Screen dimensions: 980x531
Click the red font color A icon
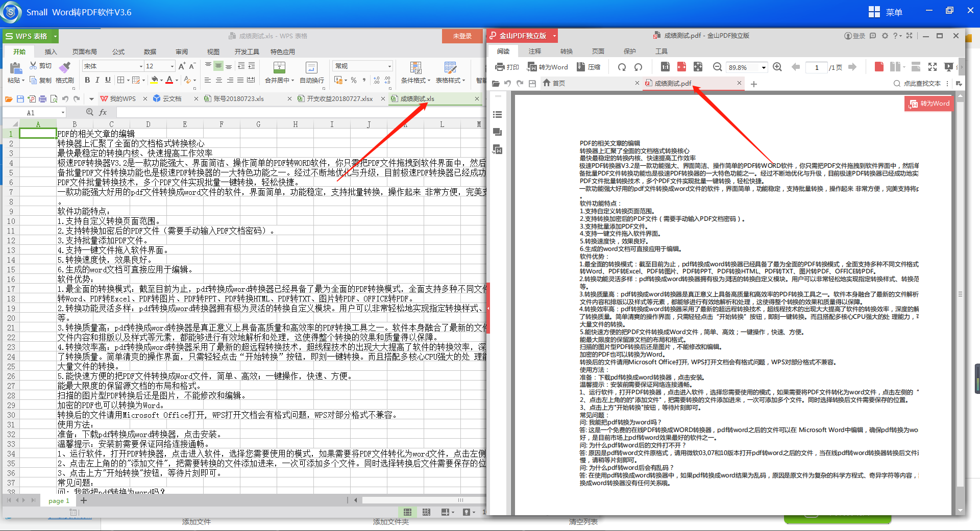pyautogui.click(x=169, y=80)
